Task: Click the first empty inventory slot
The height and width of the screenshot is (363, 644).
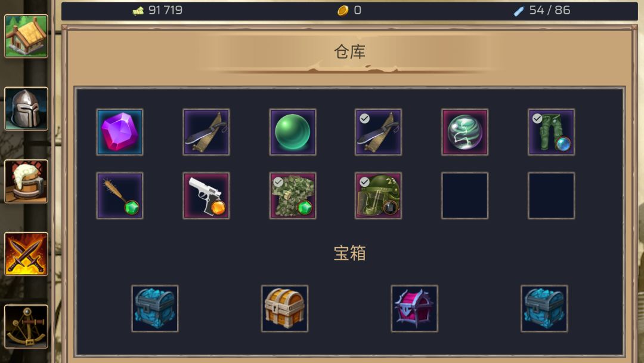Action: click(465, 195)
